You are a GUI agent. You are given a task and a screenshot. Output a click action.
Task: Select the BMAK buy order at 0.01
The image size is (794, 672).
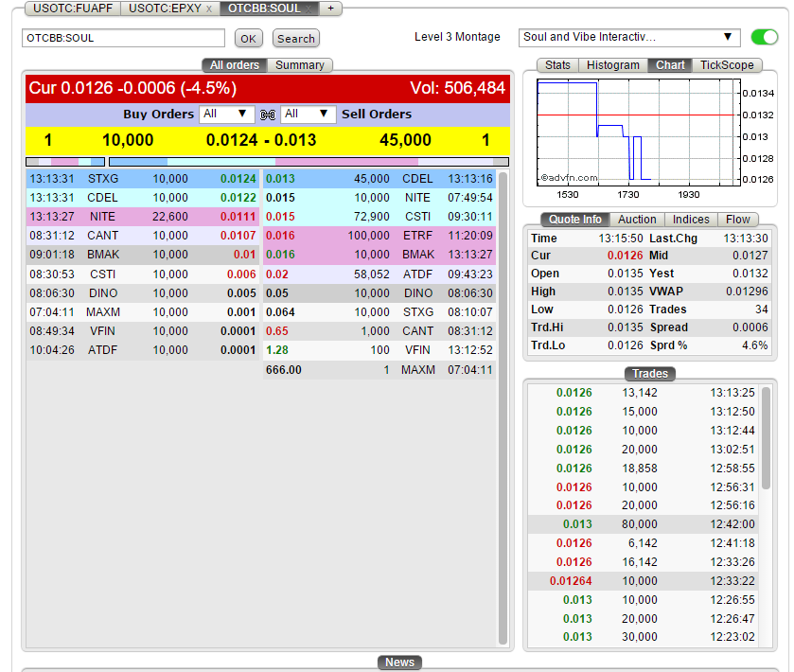(143, 255)
